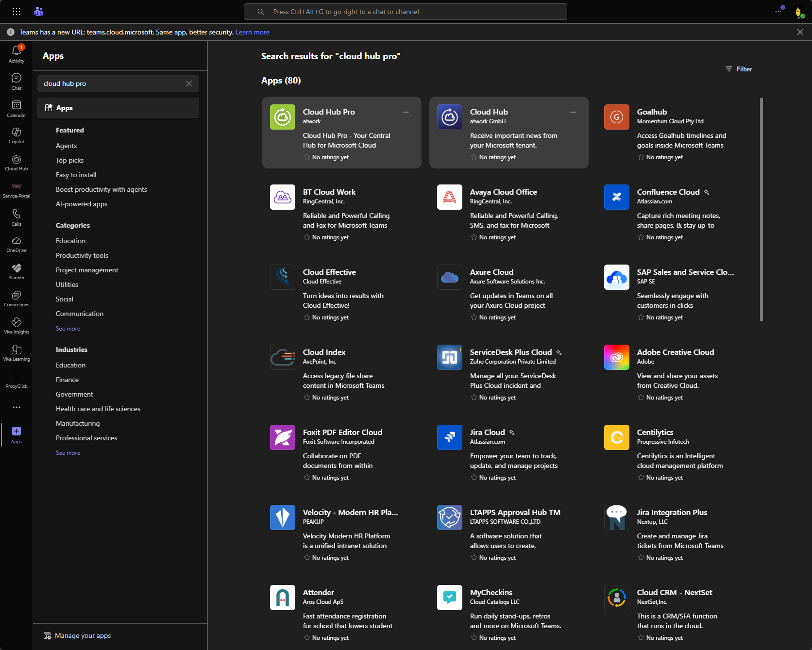
Task: Select the Utilities category
Action: click(x=67, y=284)
